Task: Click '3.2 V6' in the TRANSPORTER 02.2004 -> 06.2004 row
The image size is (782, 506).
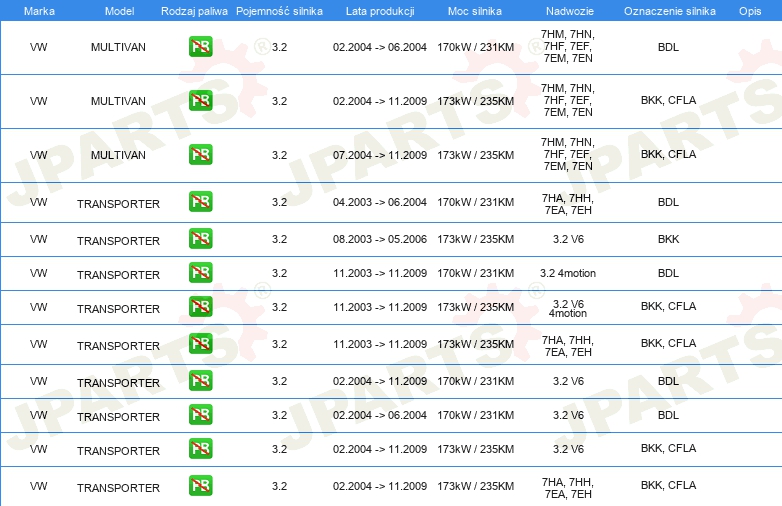Action: [x=568, y=415]
